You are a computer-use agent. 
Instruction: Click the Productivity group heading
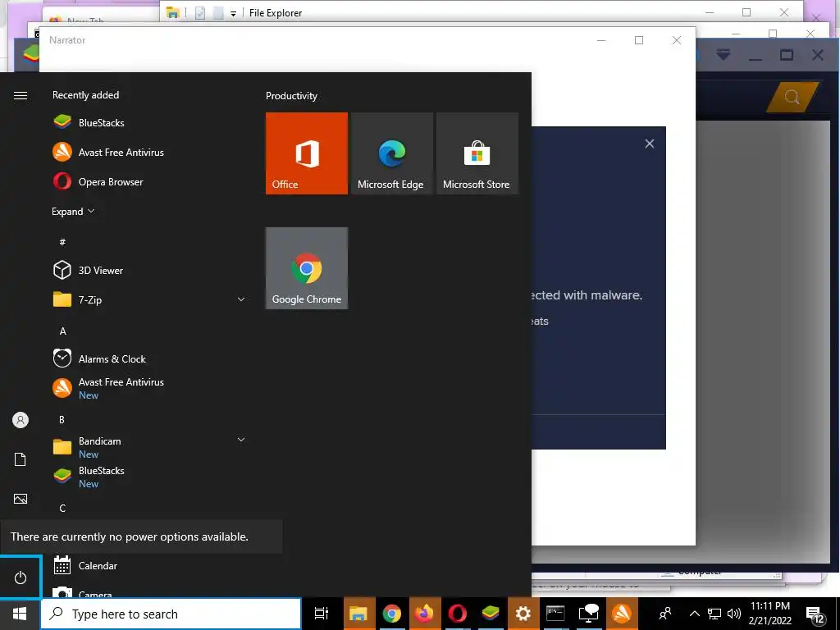pos(291,96)
